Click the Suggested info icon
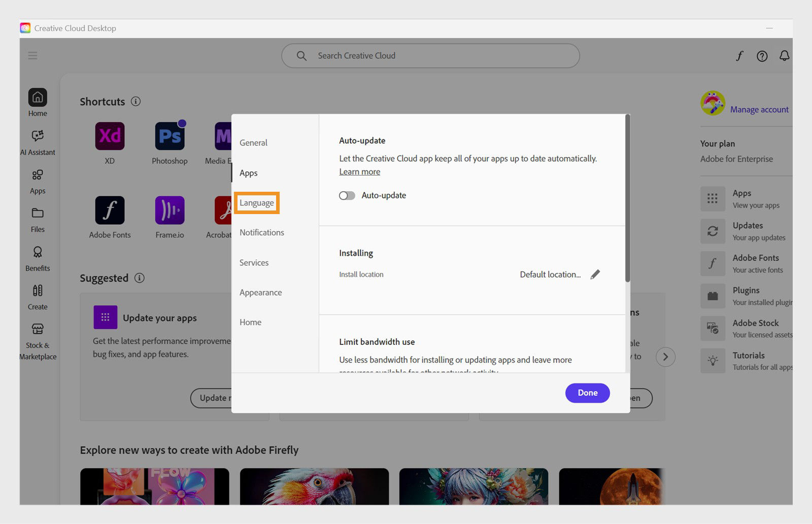The height and width of the screenshot is (524, 812). point(139,277)
